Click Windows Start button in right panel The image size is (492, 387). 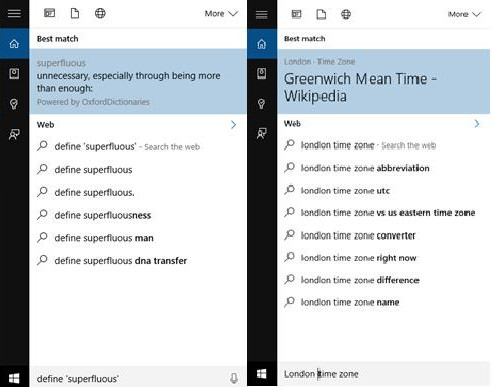coord(262,374)
